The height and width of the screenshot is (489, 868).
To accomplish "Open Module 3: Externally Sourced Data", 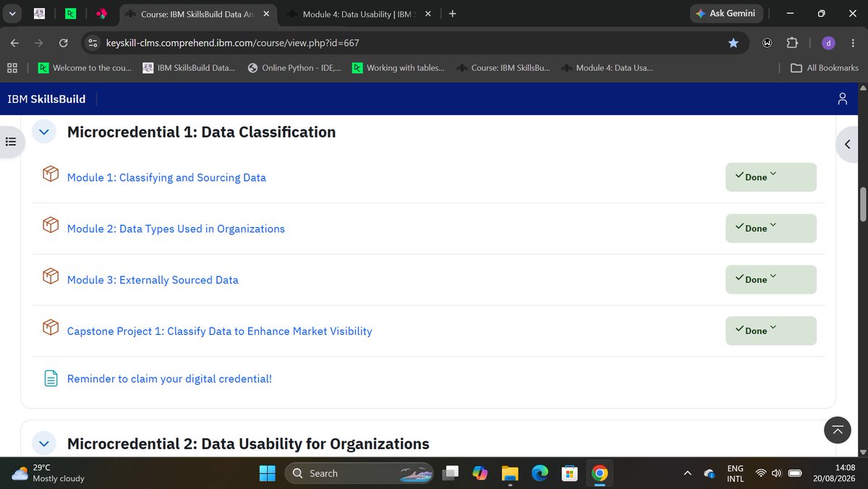I will pyautogui.click(x=153, y=280).
